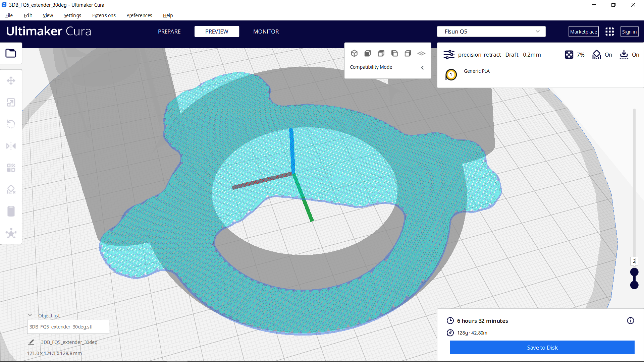644x362 pixels.
Task: Select extruder 1 with Generic PLA
Action: (x=451, y=74)
